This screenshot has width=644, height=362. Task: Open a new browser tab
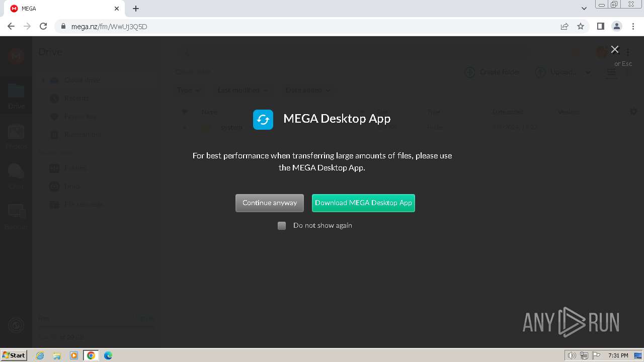click(136, 9)
